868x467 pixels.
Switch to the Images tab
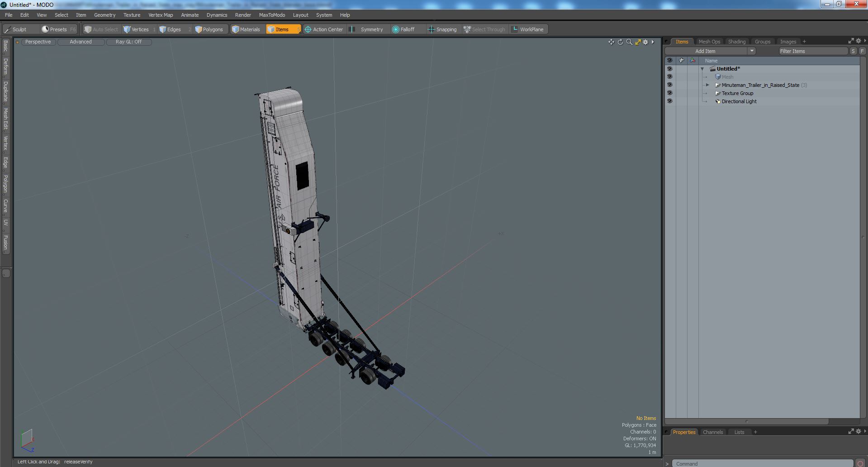coord(787,42)
